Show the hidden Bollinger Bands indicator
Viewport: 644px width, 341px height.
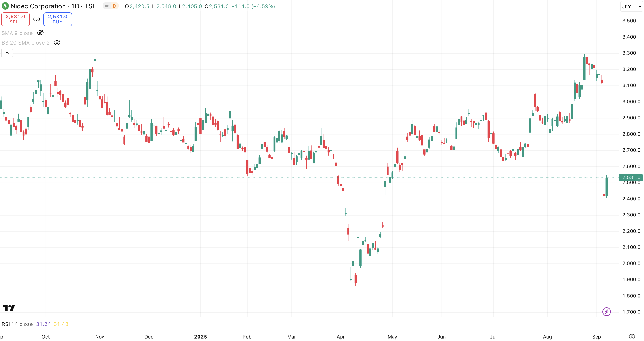57,43
